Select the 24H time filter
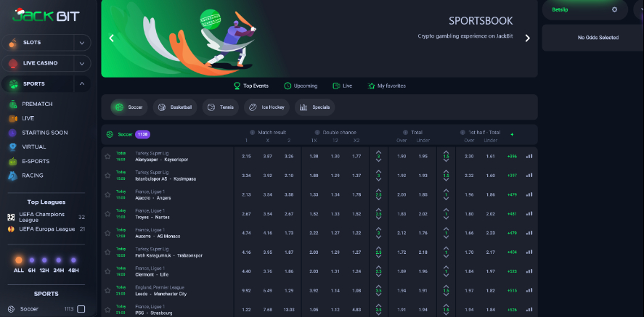This screenshot has height=317, width=644. 58,265
